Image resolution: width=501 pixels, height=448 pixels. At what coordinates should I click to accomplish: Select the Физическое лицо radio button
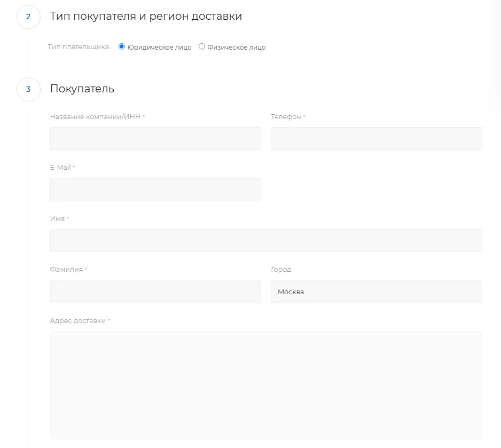pos(201,46)
